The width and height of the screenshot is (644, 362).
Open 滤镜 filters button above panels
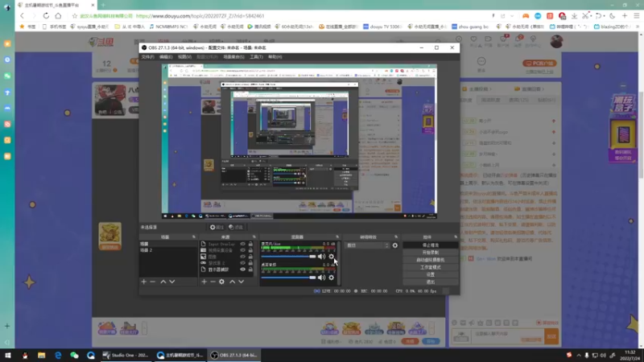point(236,227)
